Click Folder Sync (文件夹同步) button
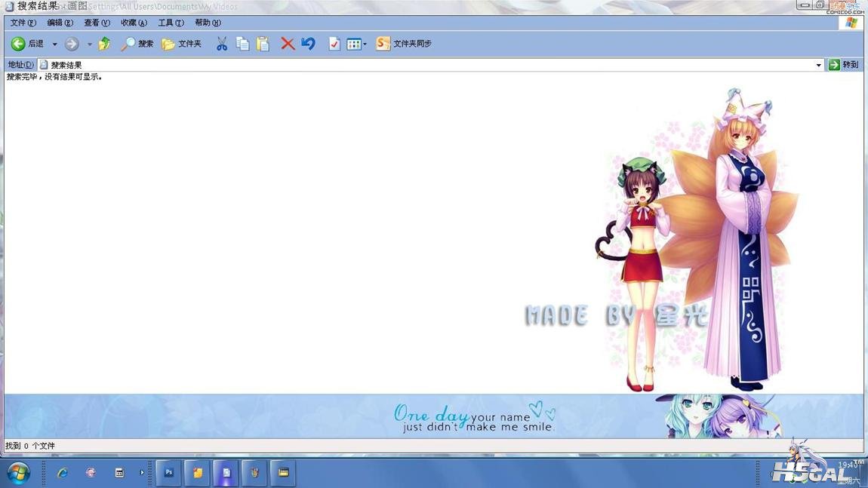 pos(404,44)
